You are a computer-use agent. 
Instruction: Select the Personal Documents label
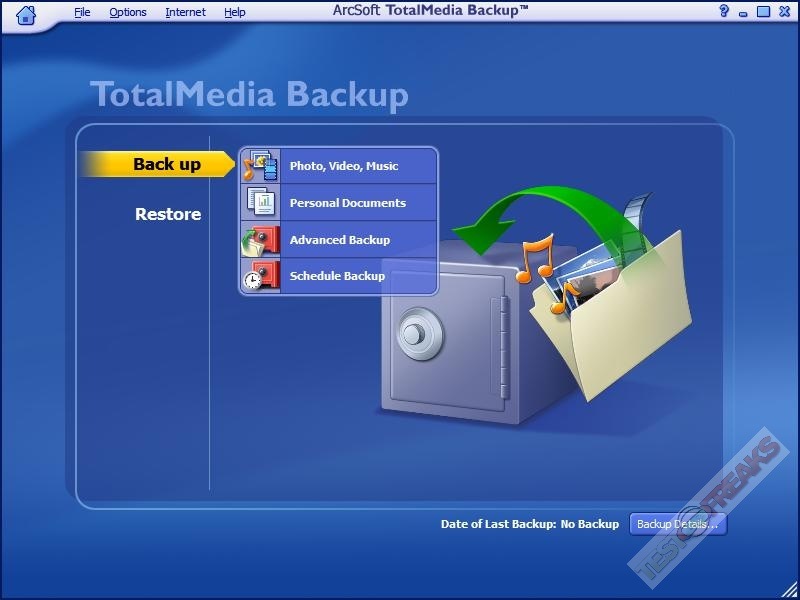[x=347, y=203]
